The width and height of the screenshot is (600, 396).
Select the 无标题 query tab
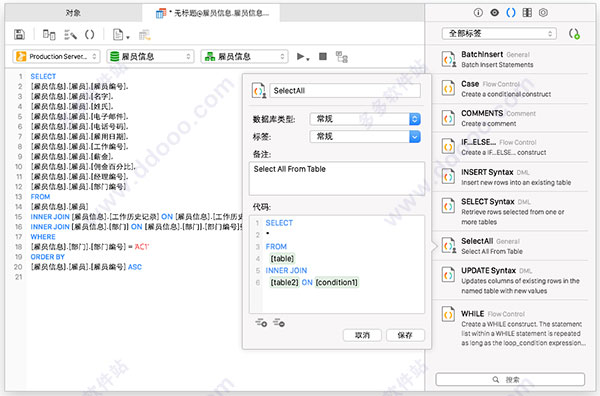tap(212, 13)
